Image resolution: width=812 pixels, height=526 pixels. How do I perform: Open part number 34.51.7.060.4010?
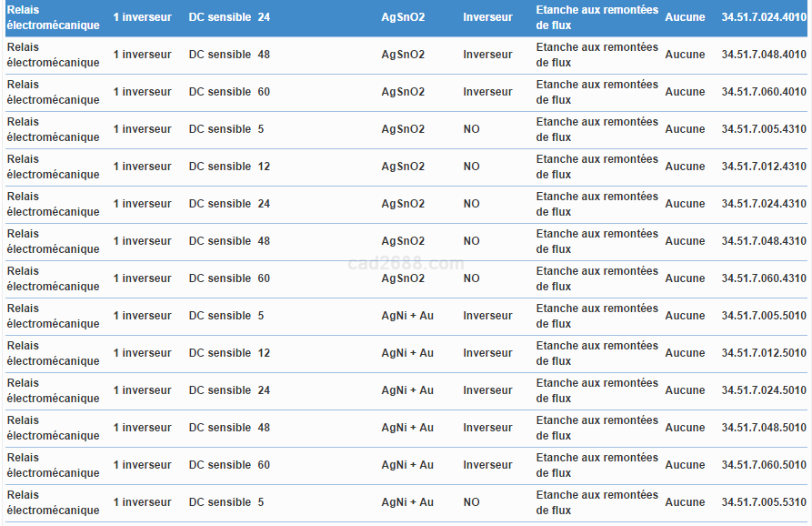point(763,92)
